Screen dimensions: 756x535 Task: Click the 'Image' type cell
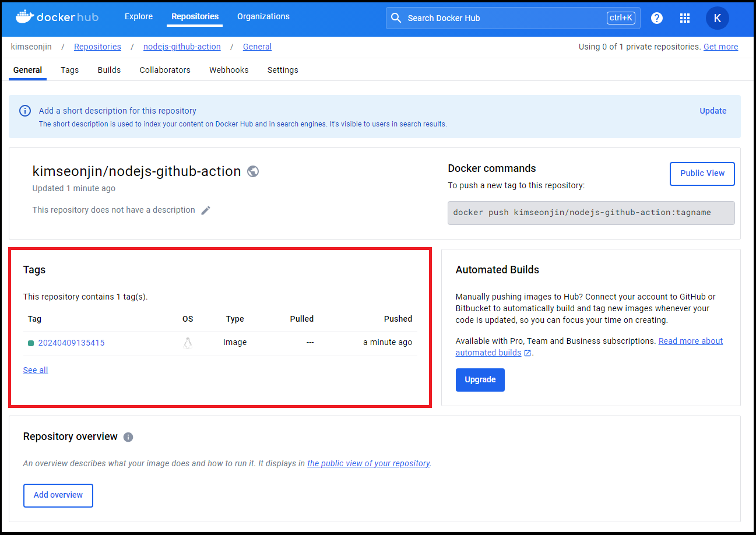coord(235,342)
